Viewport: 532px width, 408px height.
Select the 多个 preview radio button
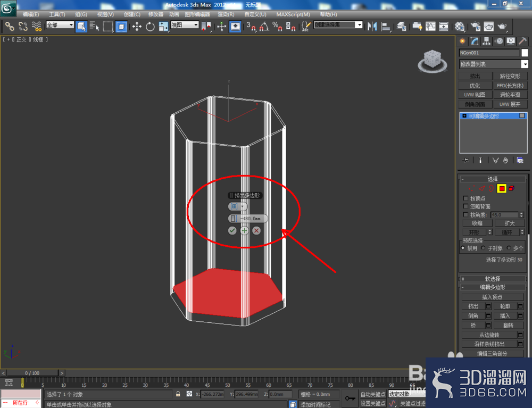pos(509,248)
